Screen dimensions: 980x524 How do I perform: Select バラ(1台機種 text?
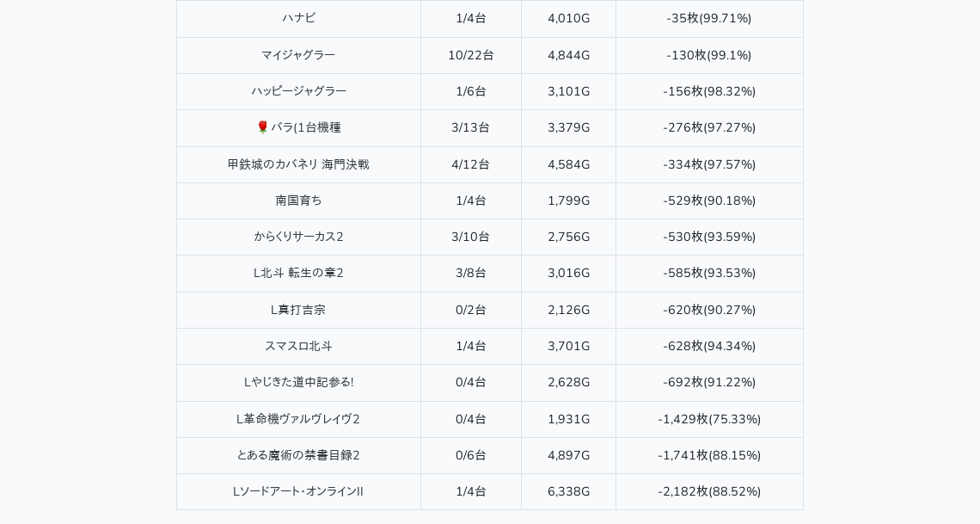coord(306,127)
